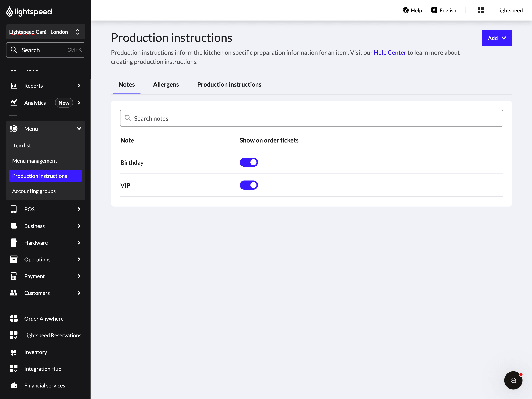Collapse the Menu section chevron

[x=79, y=129]
